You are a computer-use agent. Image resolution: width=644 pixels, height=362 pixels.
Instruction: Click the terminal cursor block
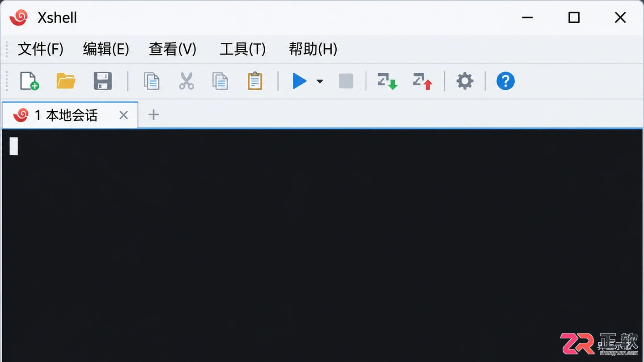click(14, 146)
